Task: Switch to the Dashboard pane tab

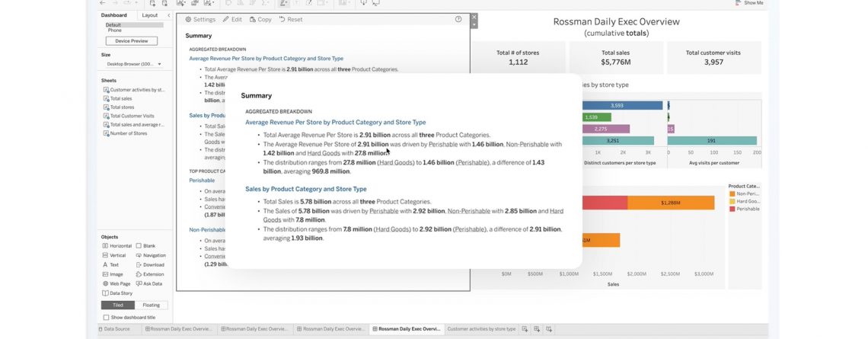Action: tap(113, 15)
